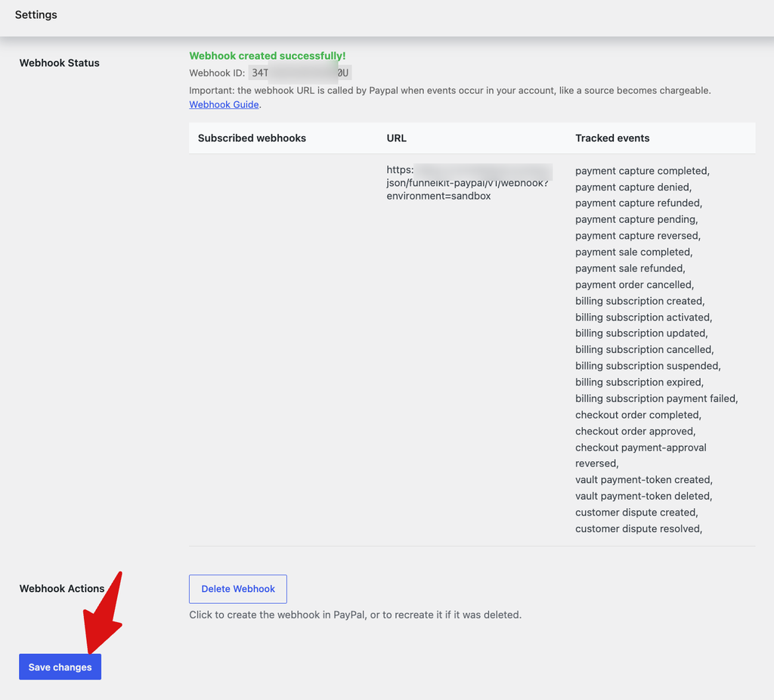Image resolution: width=774 pixels, height=700 pixels.
Task: Select 'billing subscription created' event text
Action: [639, 301]
